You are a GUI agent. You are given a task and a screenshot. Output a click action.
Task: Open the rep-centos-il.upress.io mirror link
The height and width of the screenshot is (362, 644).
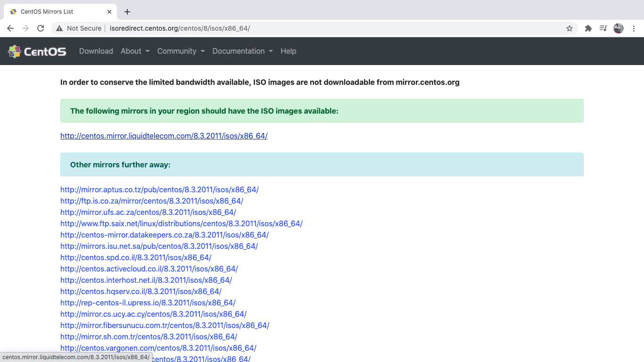tap(148, 303)
